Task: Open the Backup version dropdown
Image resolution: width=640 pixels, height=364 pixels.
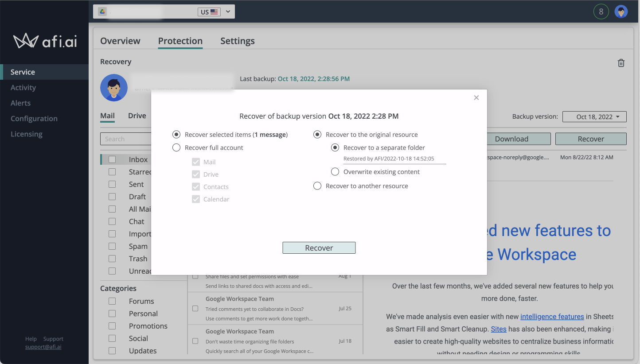Action: (594, 116)
